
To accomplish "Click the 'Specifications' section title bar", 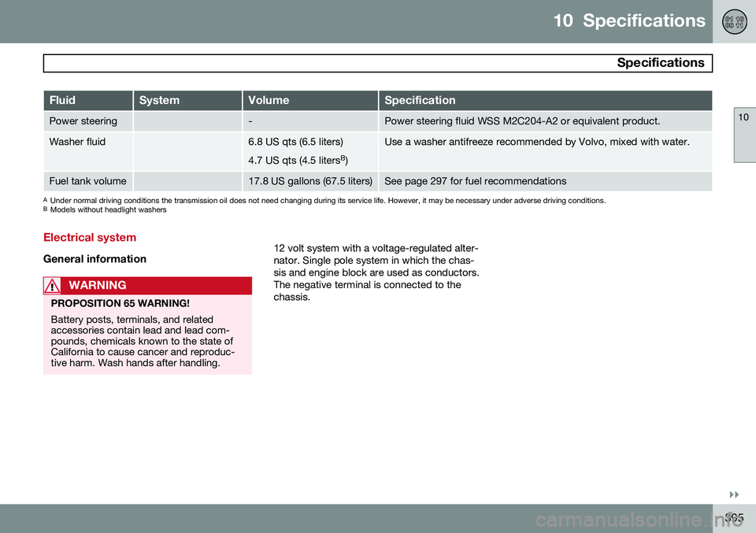I will click(x=378, y=63).
